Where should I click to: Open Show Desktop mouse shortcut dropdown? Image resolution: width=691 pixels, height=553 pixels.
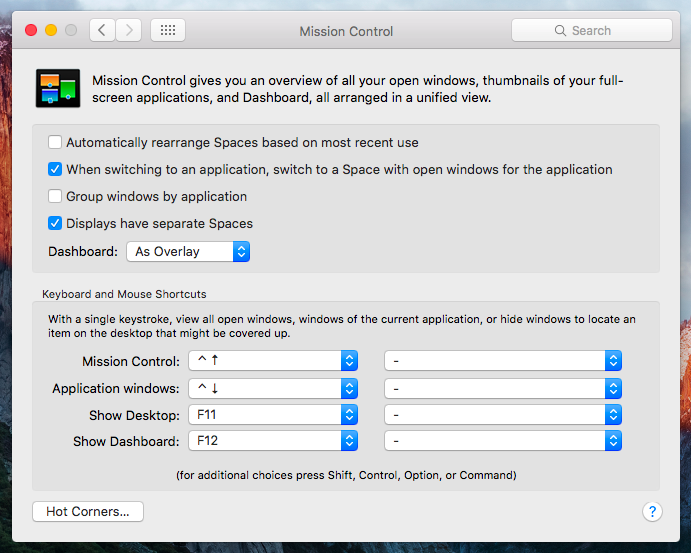coord(503,415)
